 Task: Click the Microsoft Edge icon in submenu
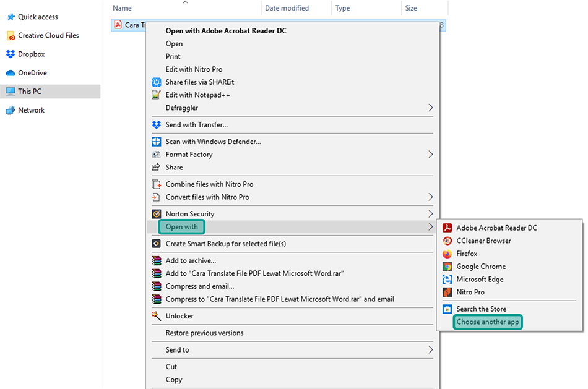[447, 279]
